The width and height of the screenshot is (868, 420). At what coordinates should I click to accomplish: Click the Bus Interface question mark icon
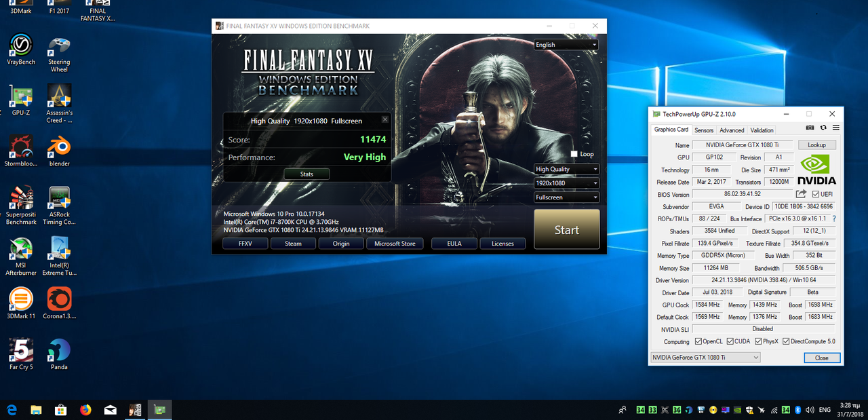834,218
